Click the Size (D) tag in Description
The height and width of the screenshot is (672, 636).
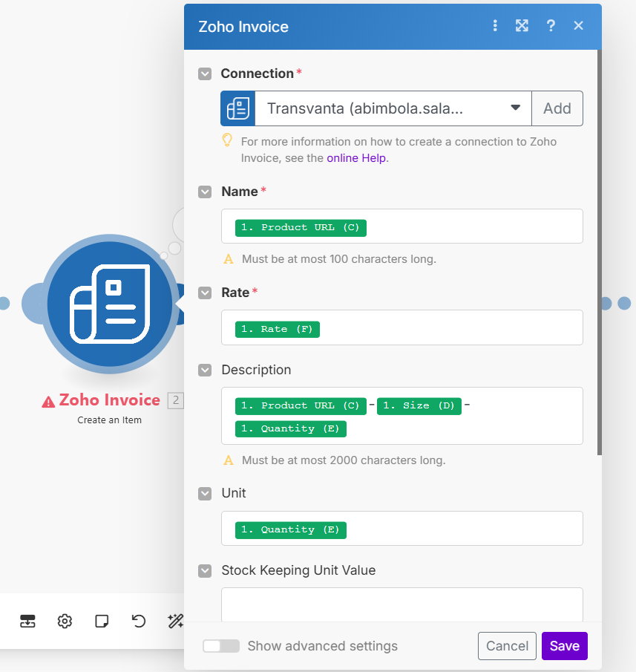tap(419, 406)
